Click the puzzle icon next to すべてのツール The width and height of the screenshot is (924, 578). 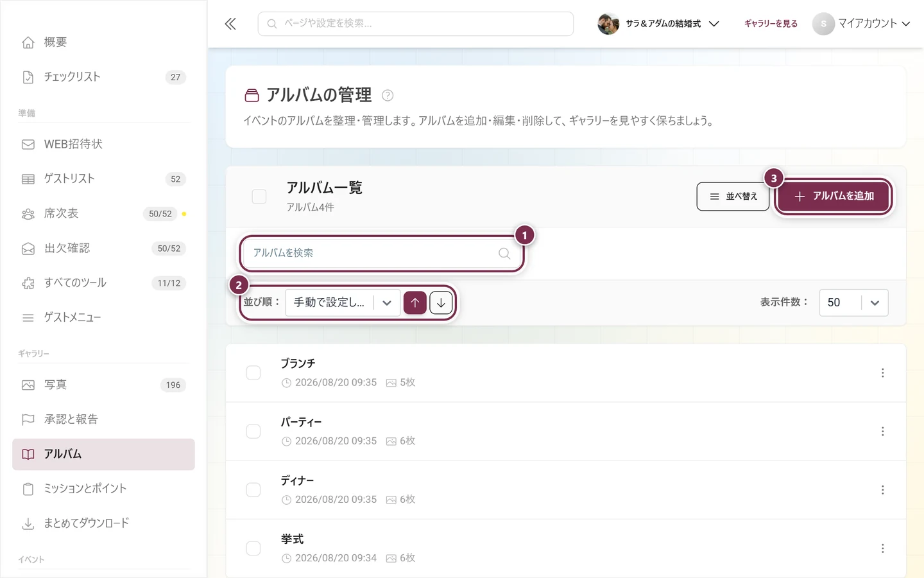(x=28, y=283)
